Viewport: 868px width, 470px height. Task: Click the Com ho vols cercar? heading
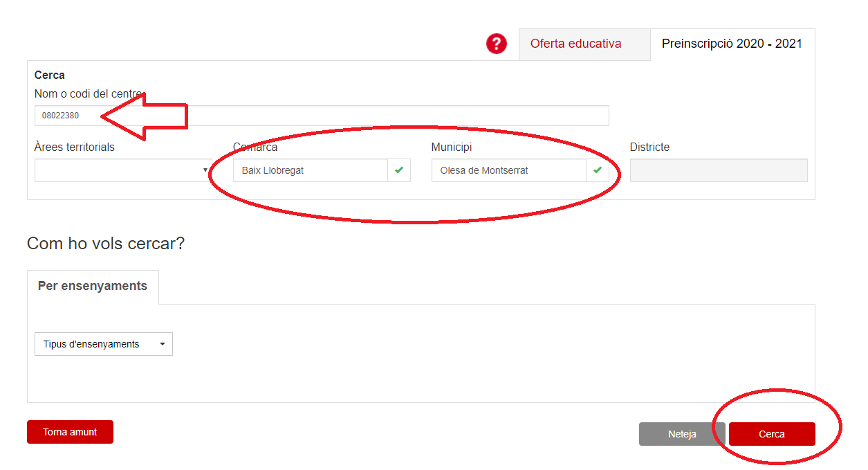[106, 244]
